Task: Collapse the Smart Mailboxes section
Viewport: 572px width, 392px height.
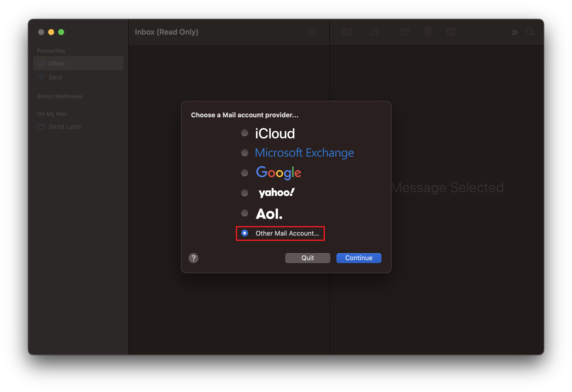Action: 60,96
